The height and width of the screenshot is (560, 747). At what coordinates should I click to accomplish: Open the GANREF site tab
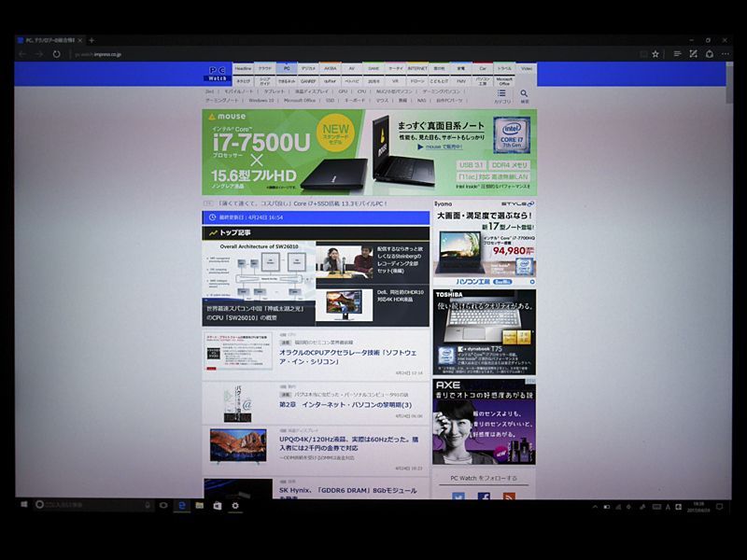[308, 81]
